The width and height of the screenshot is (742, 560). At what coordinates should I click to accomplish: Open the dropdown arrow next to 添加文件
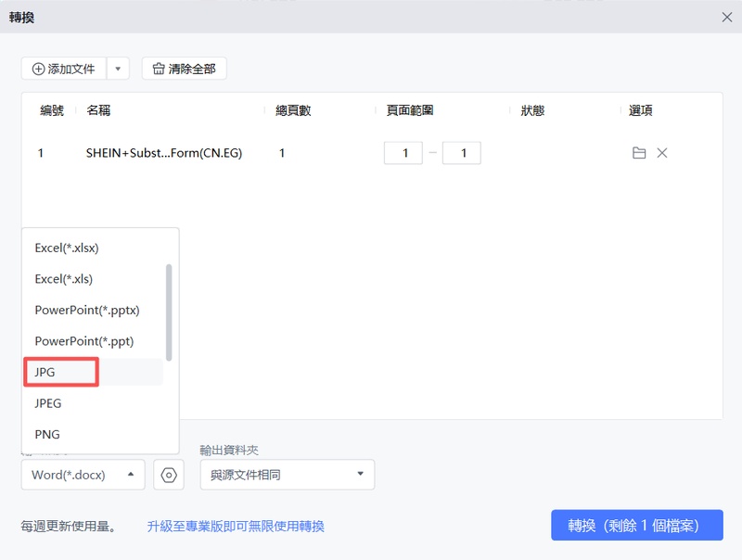[x=119, y=68]
